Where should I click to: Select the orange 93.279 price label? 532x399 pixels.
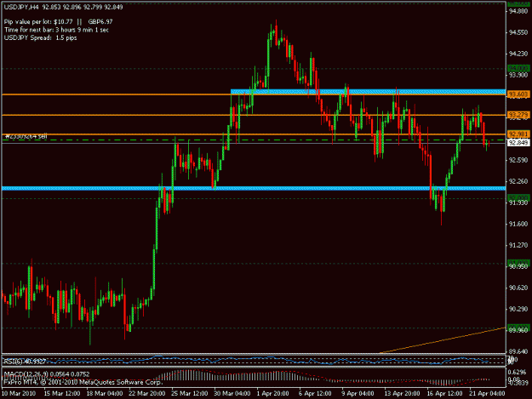tap(518, 115)
